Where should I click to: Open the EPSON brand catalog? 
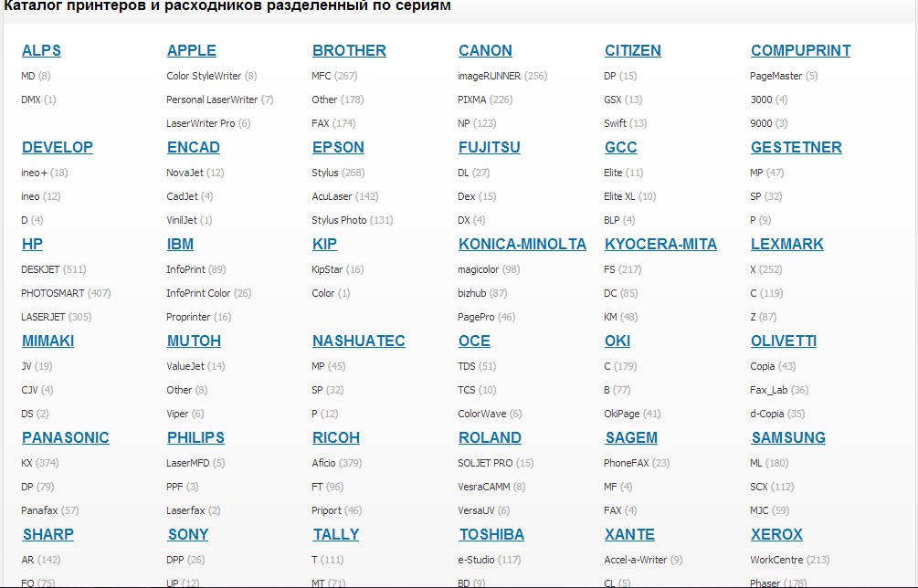pos(338,147)
